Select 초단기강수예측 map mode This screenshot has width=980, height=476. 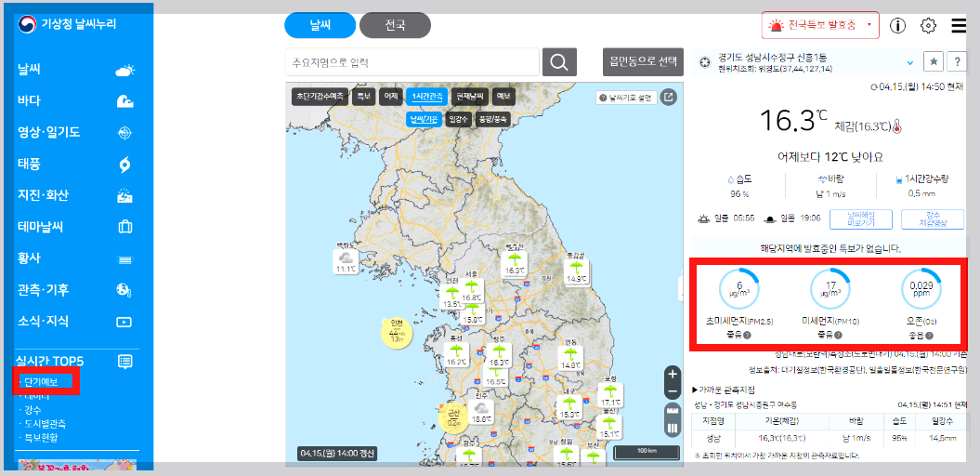pyautogui.click(x=320, y=97)
